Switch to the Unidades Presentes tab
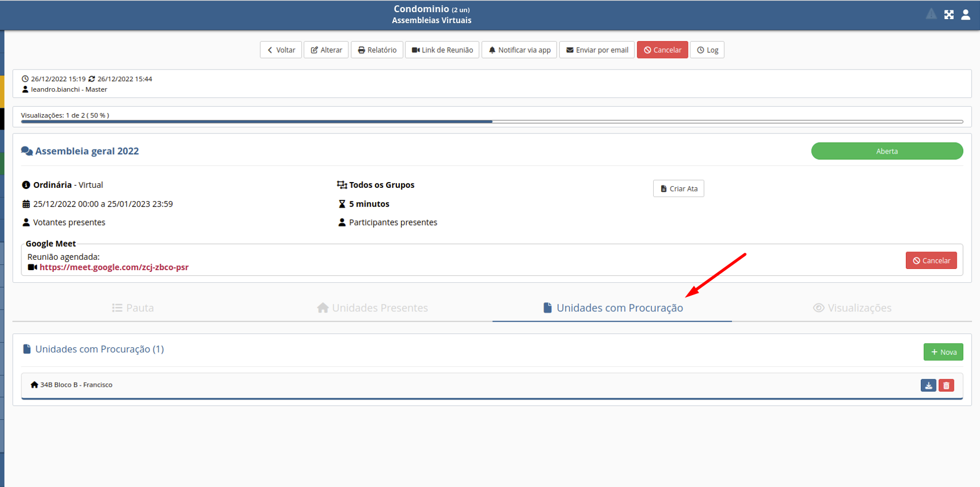980x487 pixels. 372,308
